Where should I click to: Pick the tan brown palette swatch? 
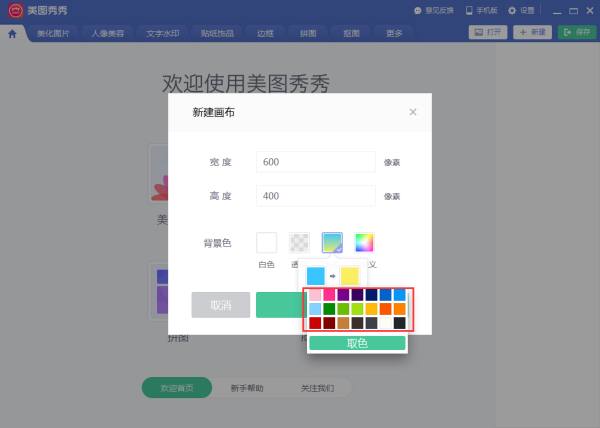343,323
